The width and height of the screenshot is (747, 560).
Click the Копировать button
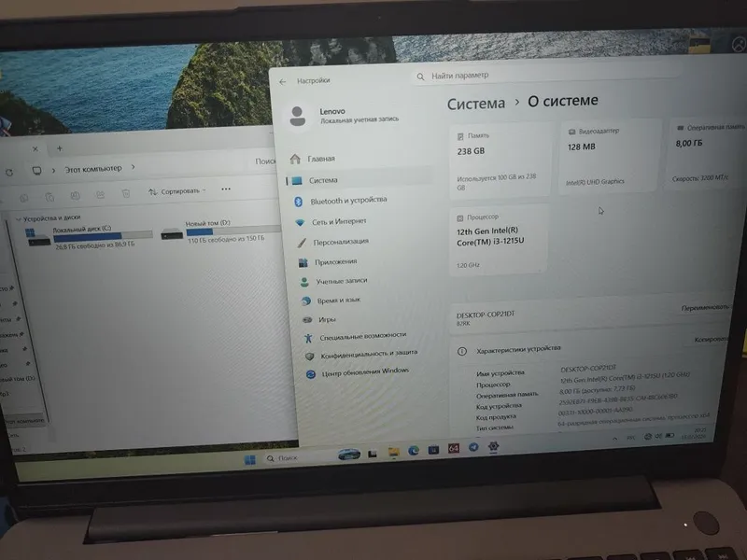711,339
